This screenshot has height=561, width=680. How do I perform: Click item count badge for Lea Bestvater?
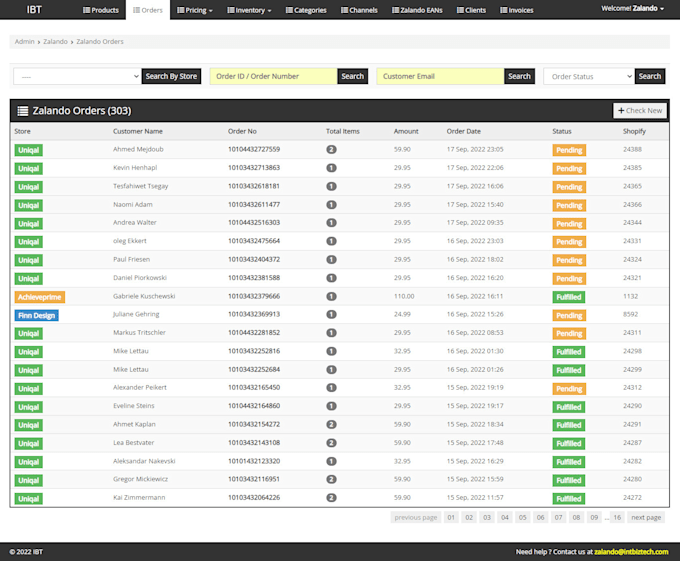(331, 443)
